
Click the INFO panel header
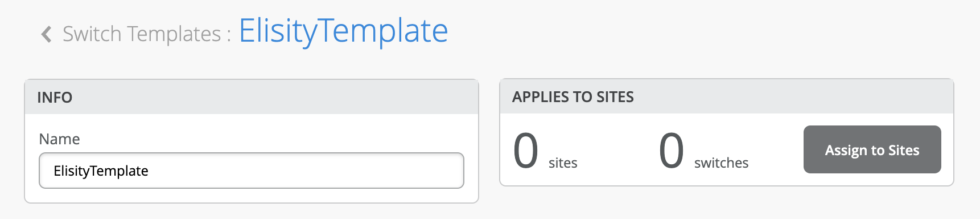[252, 97]
